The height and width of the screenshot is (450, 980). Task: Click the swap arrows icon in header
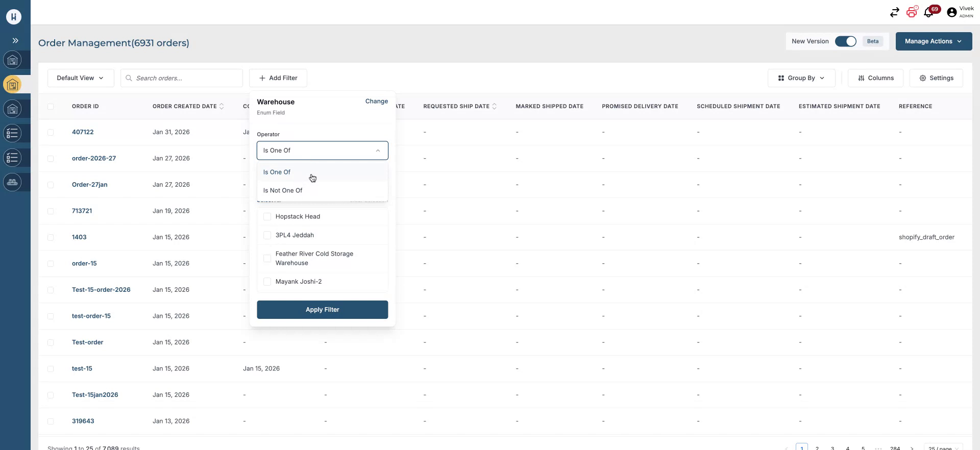894,13
